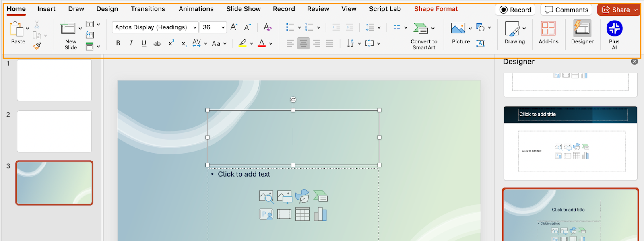644x241 pixels.
Task: Click the Plus AI icon
Action: pyautogui.click(x=614, y=29)
